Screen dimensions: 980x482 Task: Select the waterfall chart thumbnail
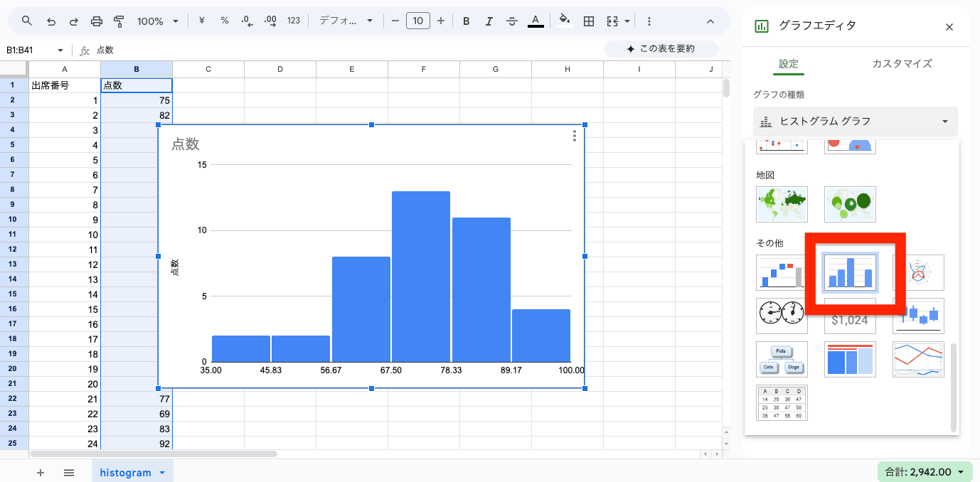pyautogui.click(x=782, y=272)
